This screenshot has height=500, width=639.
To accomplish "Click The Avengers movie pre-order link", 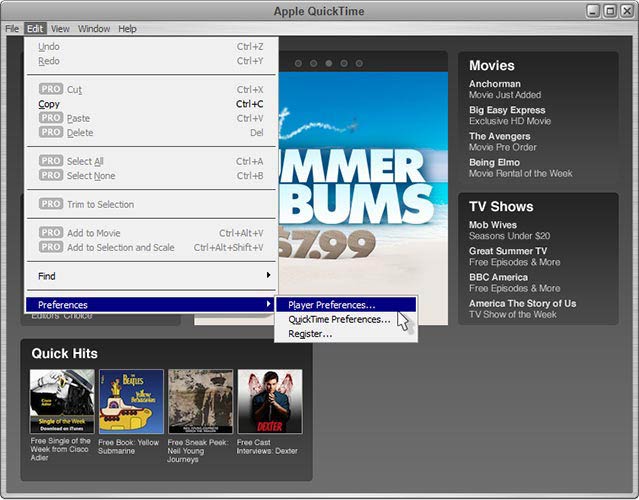I will (x=500, y=136).
